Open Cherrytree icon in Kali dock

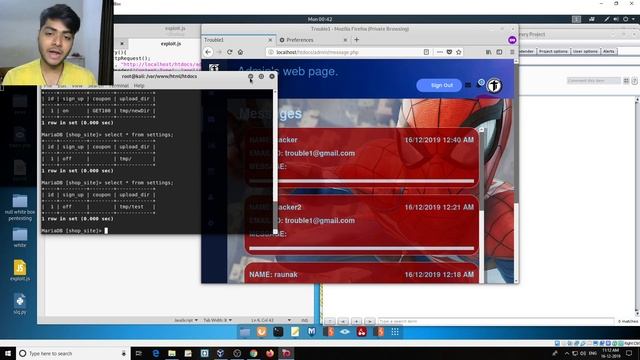click(x=362, y=332)
